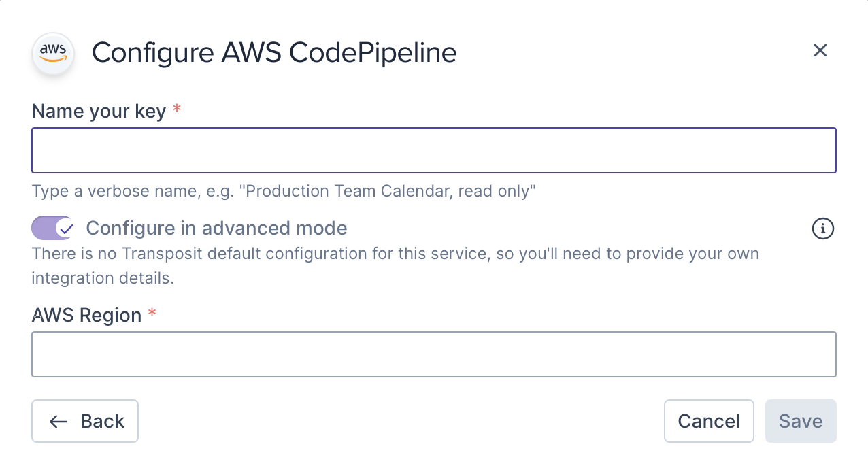The height and width of the screenshot is (472, 868).
Task: Click the red asterisk next to 'Name your key'
Action: tap(177, 109)
